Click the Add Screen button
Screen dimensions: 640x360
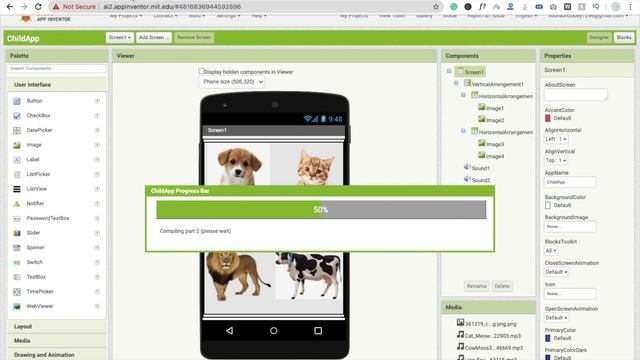[x=153, y=38]
